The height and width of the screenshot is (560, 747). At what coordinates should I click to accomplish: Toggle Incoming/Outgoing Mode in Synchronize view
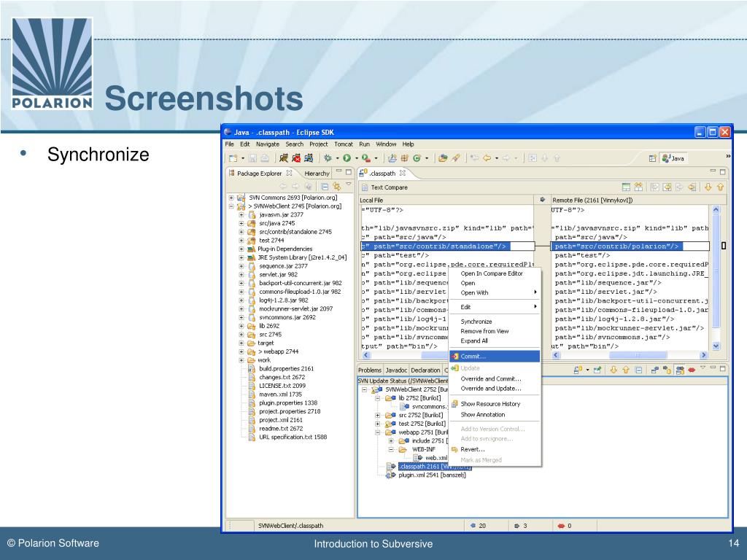[680, 370]
